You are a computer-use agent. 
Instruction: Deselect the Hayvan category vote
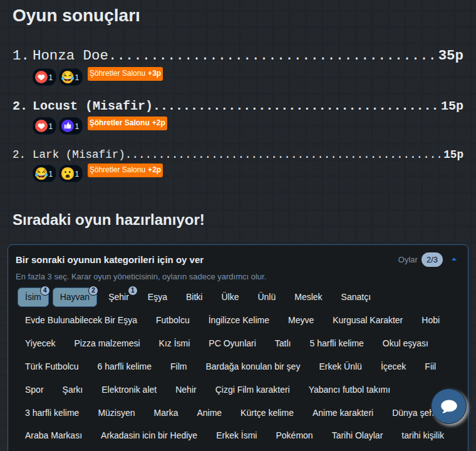(x=75, y=297)
